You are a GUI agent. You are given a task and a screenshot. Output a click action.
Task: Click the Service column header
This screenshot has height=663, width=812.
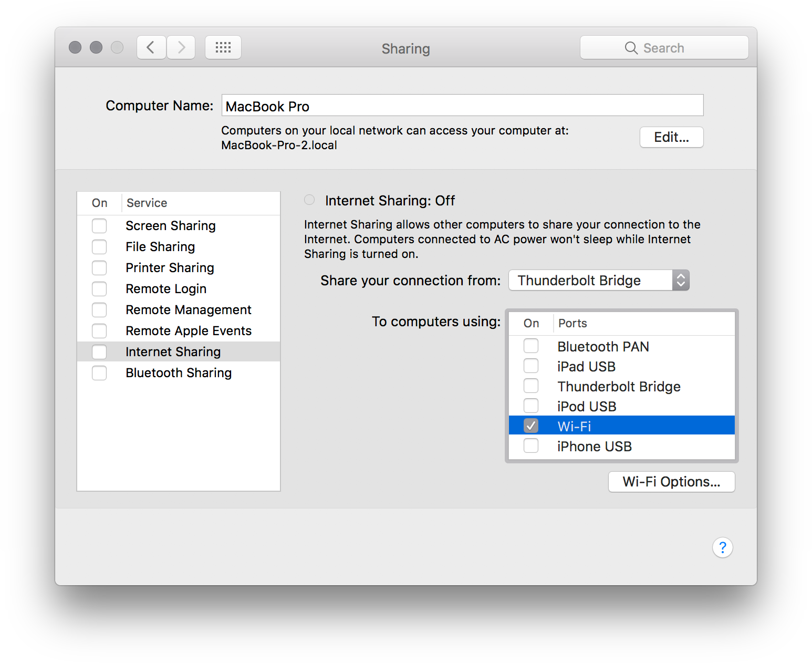click(201, 203)
